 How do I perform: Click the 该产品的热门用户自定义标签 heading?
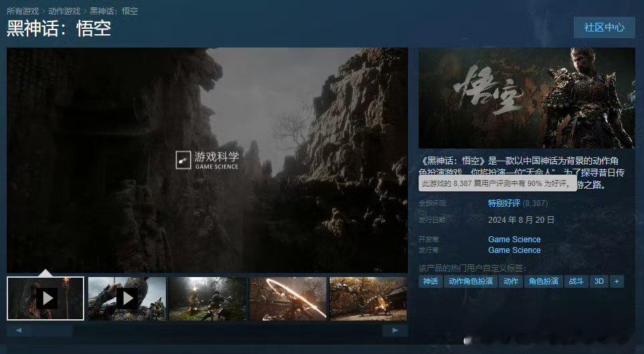[x=472, y=268]
